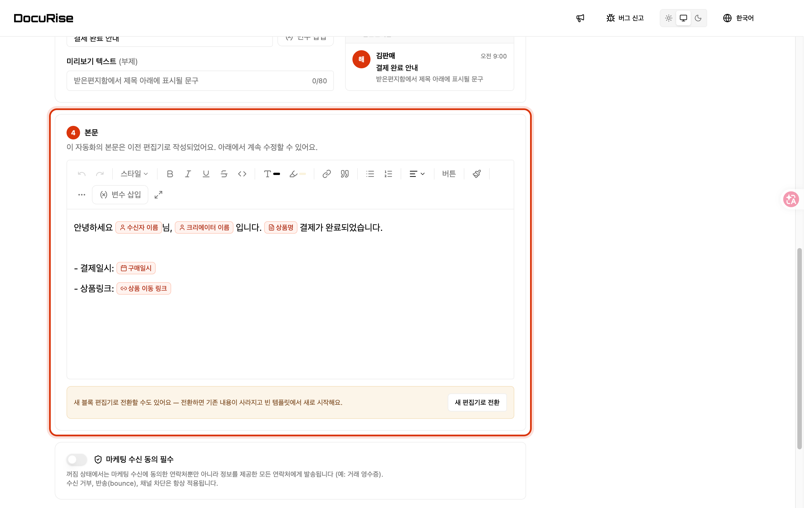Screen dimensions: 812x508
Task: Create a bulleted list
Action: 370,174
